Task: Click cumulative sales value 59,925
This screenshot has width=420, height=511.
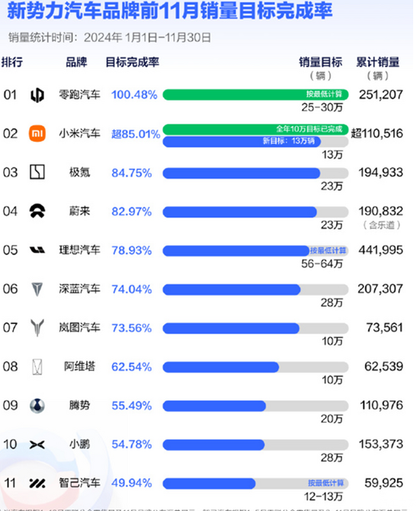Action: pyautogui.click(x=384, y=483)
